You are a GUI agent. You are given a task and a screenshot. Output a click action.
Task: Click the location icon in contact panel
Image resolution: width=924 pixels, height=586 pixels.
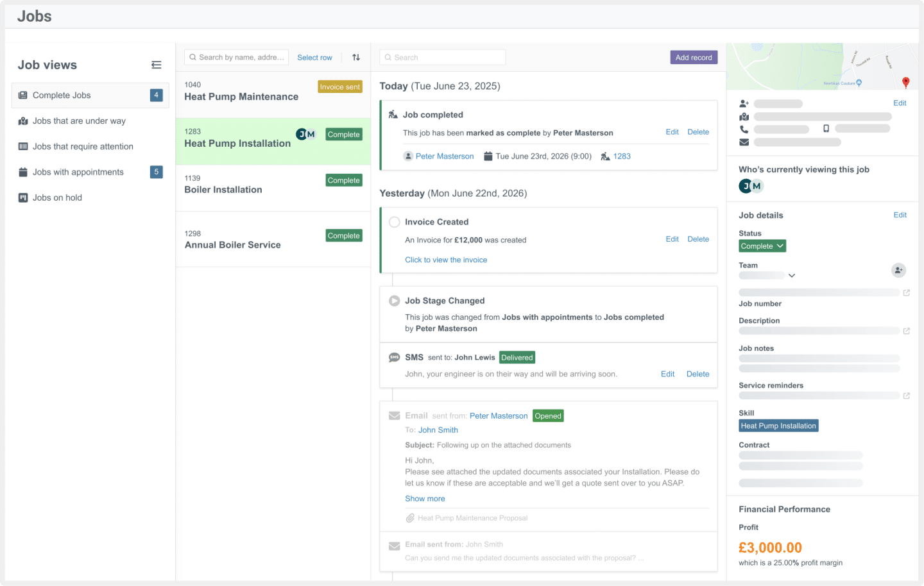[x=744, y=117]
